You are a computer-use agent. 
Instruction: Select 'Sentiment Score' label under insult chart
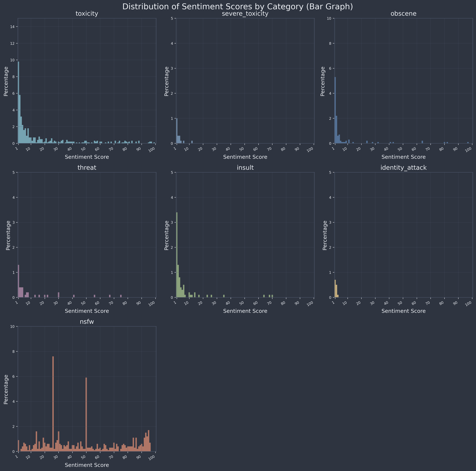coord(245,311)
